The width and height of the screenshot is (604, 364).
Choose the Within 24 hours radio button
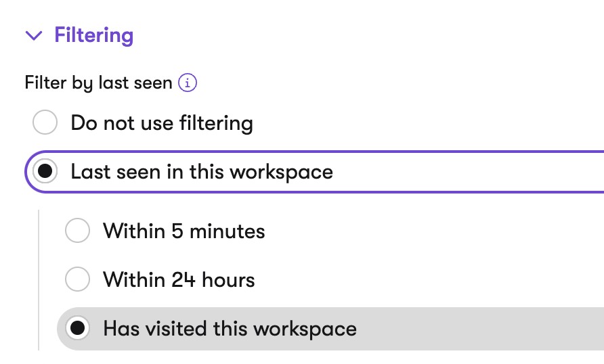[x=77, y=279]
